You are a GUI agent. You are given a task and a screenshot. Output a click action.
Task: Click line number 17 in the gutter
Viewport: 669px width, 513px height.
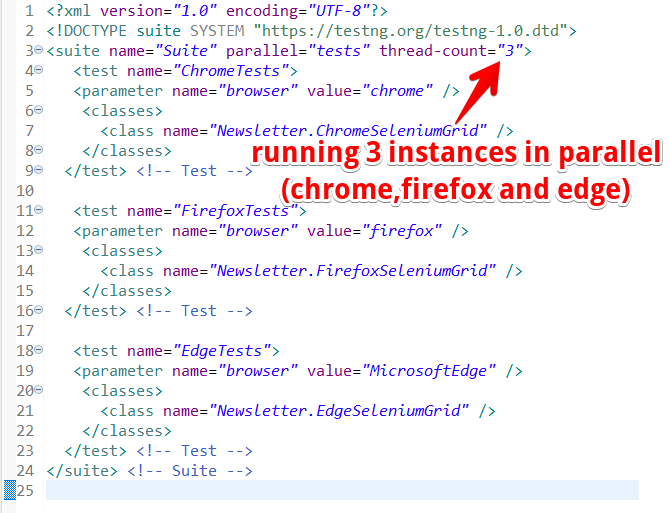pyautogui.click(x=25, y=331)
